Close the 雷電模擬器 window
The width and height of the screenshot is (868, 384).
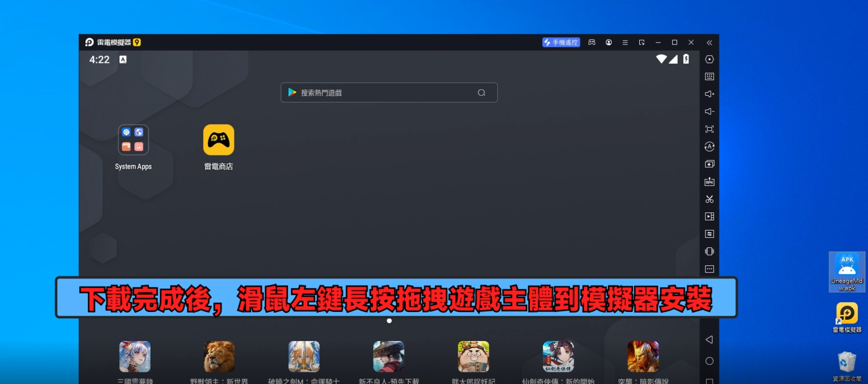pyautogui.click(x=691, y=43)
